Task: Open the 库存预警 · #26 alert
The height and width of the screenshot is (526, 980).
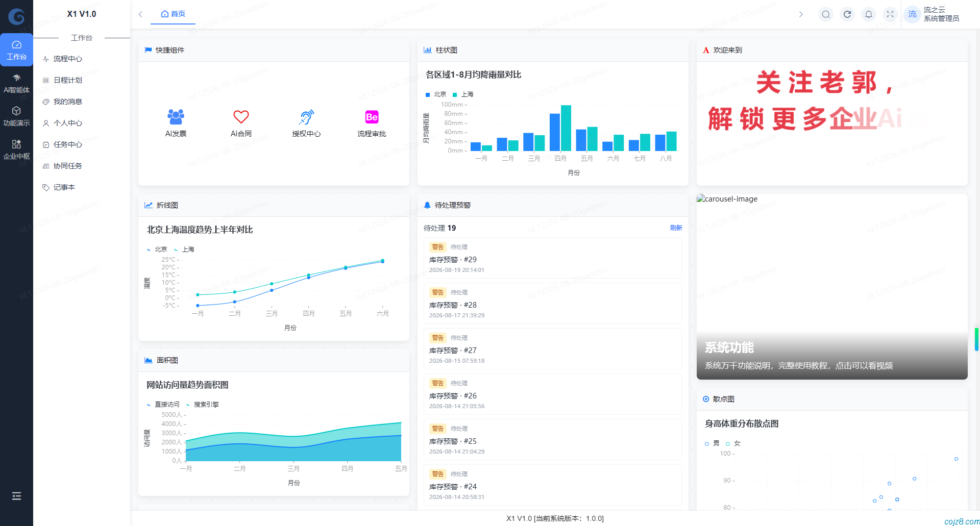Action: tap(553, 394)
